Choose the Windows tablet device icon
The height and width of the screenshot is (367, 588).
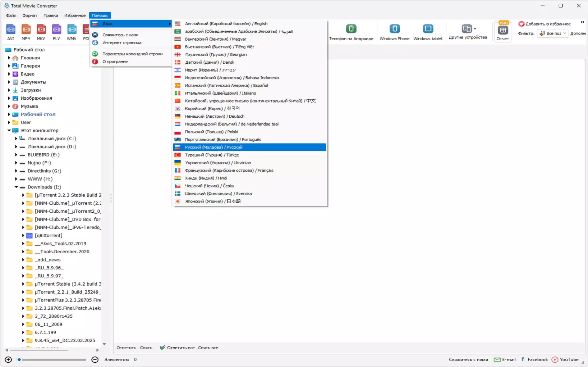(428, 32)
